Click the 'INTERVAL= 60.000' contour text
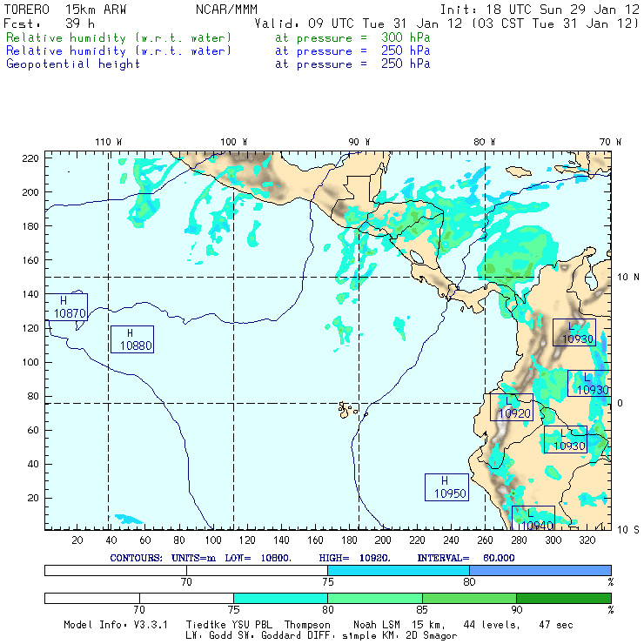Image resolution: width=644 pixels, height=644 pixels. 466,558
